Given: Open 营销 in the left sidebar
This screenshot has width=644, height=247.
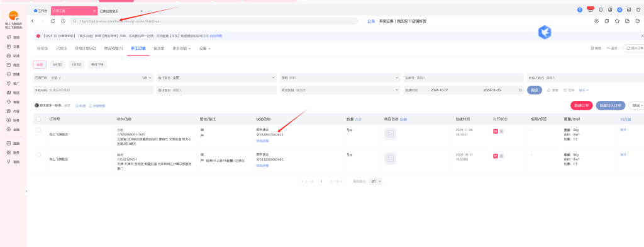Looking at the screenshot, I should (x=13, y=37).
